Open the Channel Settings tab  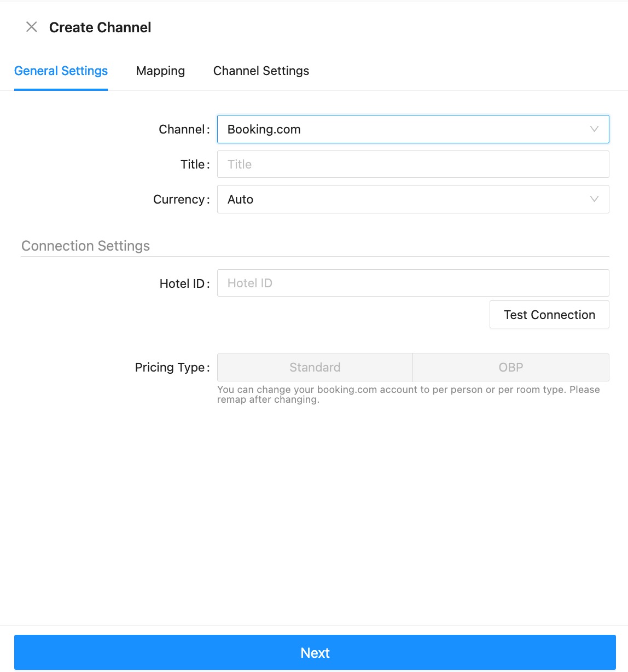pyautogui.click(x=261, y=71)
